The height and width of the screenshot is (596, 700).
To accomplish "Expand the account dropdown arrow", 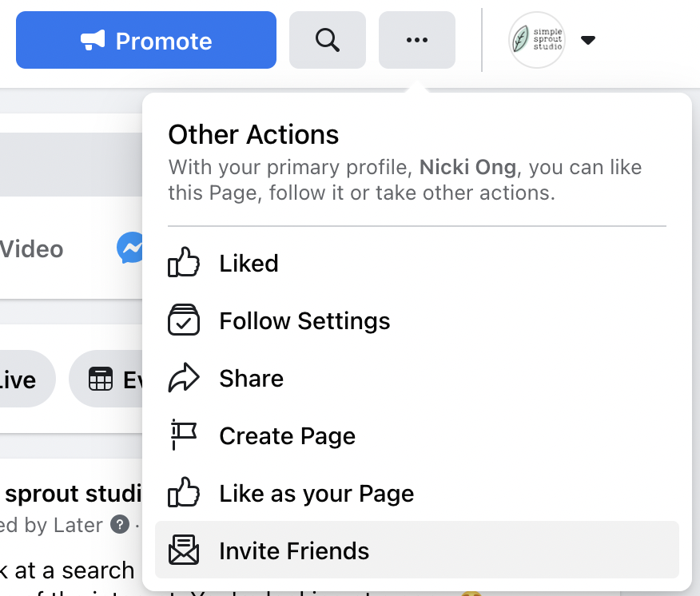I will coord(588,40).
